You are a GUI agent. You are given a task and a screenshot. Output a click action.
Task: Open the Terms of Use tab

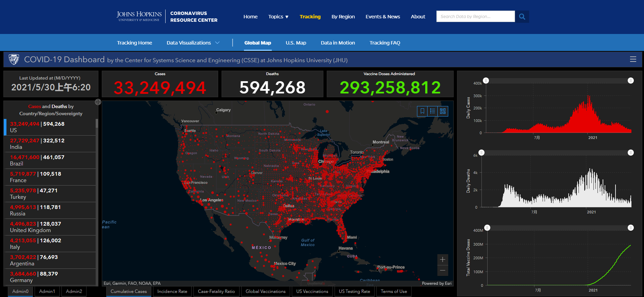pyautogui.click(x=394, y=292)
